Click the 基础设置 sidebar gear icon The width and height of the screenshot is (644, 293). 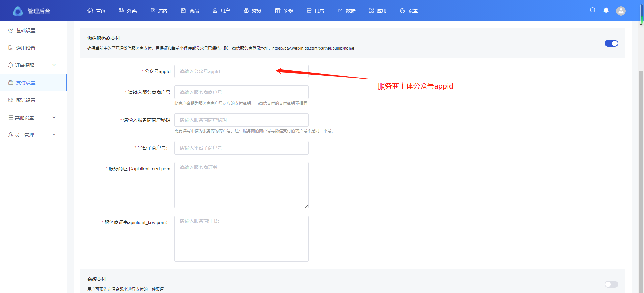(x=11, y=30)
